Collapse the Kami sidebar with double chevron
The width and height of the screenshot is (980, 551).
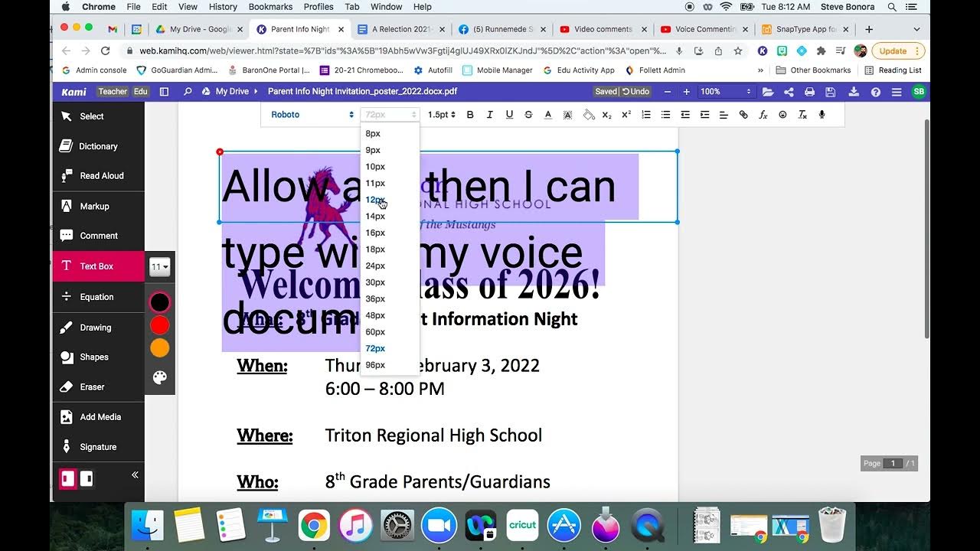pos(135,475)
